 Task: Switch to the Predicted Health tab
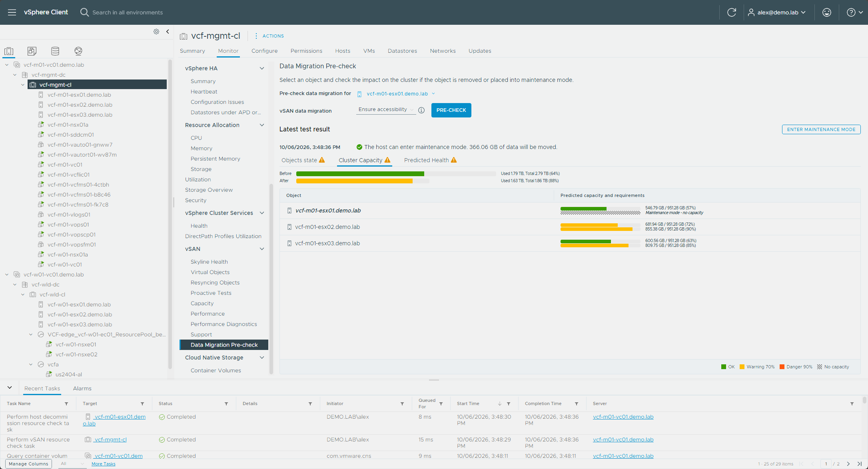(x=426, y=160)
